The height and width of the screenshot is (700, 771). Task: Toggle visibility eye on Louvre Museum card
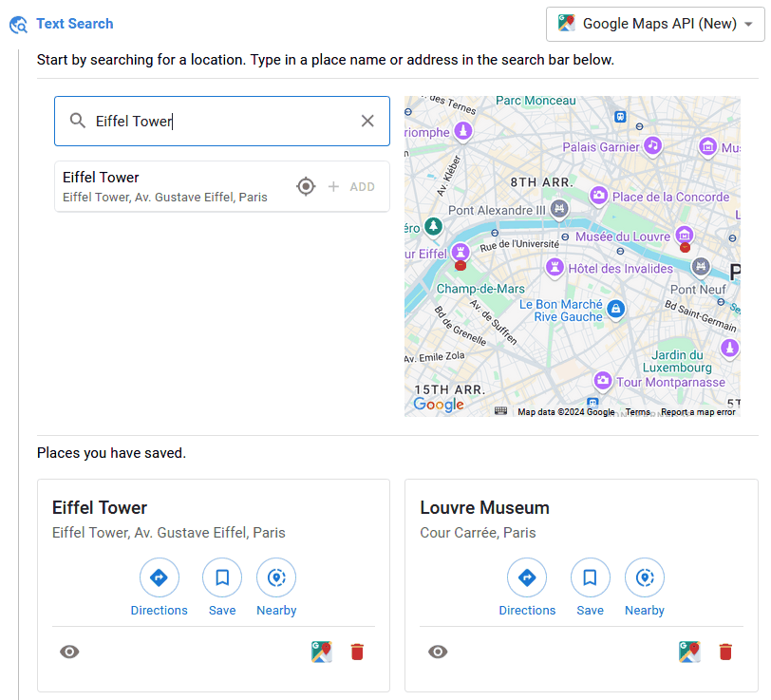point(438,652)
